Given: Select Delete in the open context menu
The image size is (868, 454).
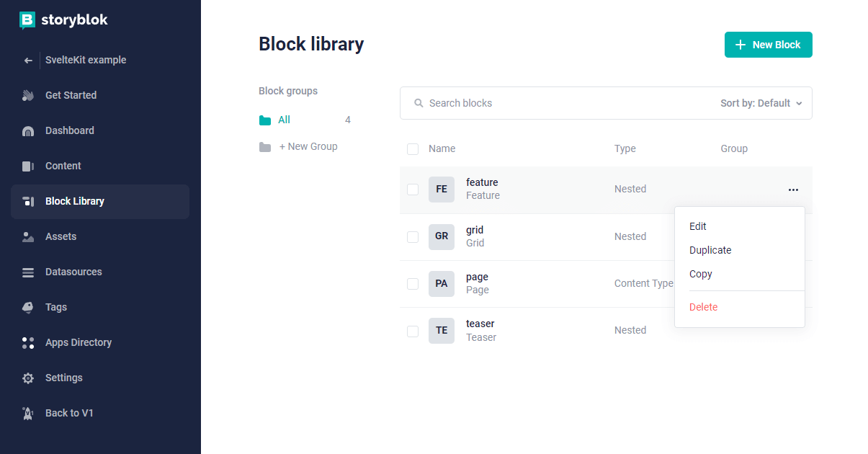Looking at the screenshot, I should pyautogui.click(x=703, y=307).
